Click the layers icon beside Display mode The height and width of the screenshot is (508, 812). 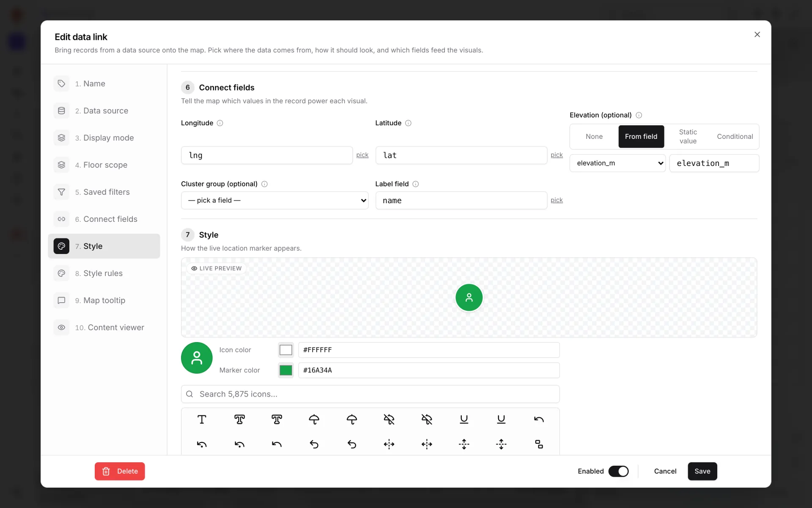point(61,138)
